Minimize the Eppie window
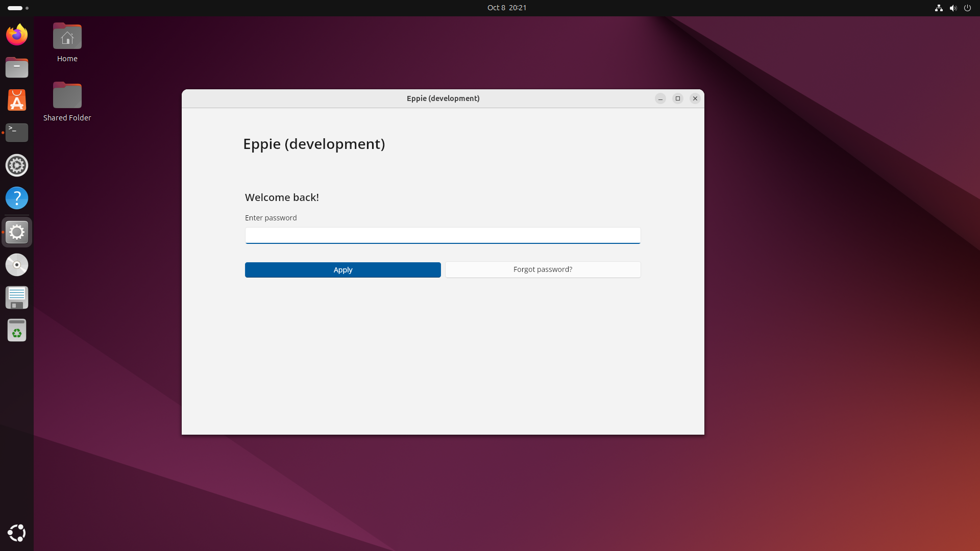 click(660, 98)
